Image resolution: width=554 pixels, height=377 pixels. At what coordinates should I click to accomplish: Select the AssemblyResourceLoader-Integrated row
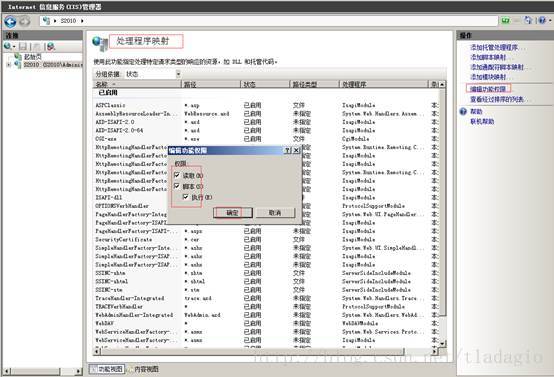coord(267,114)
